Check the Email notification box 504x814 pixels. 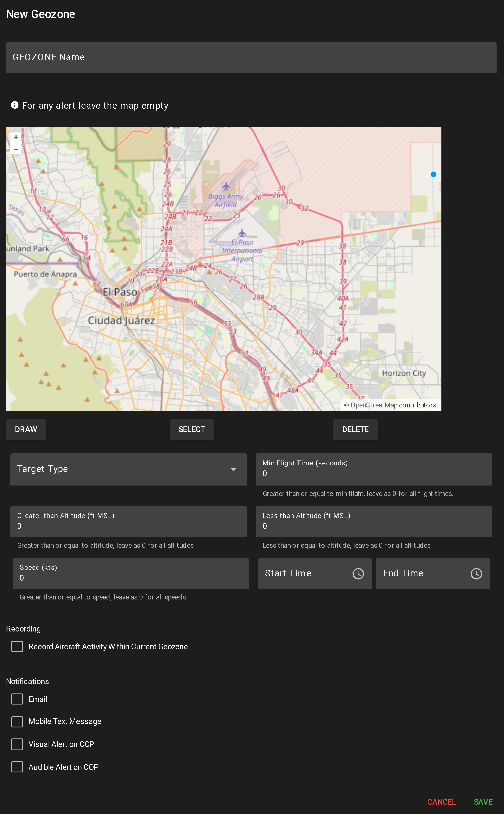tap(17, 699)
